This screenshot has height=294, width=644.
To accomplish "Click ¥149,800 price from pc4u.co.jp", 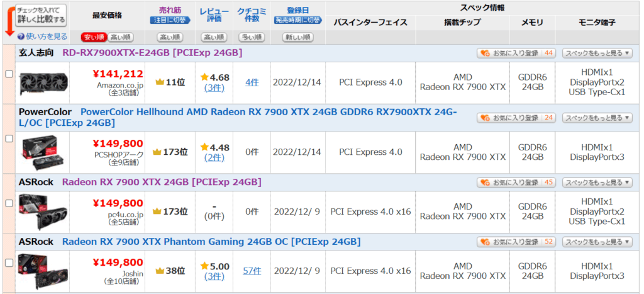I will [x=118, y=203].
